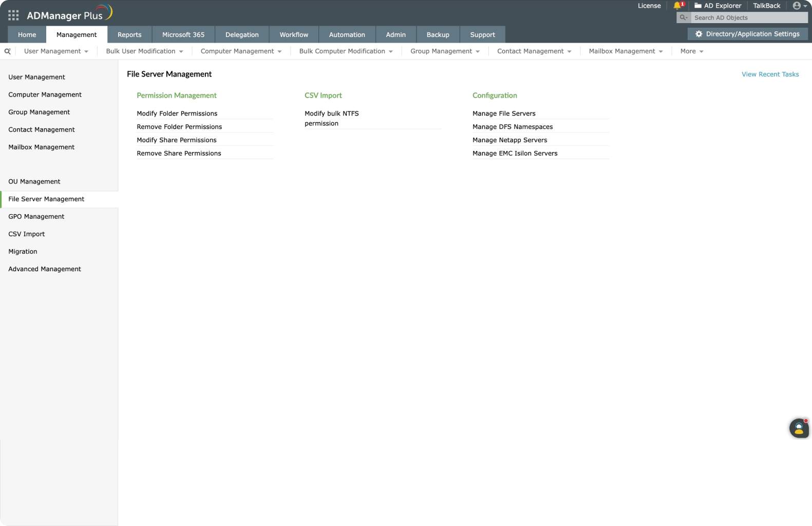Click the Configuration section heading
Image resolution: width=812 pixels, height=526 pixels.
point(495,96)
